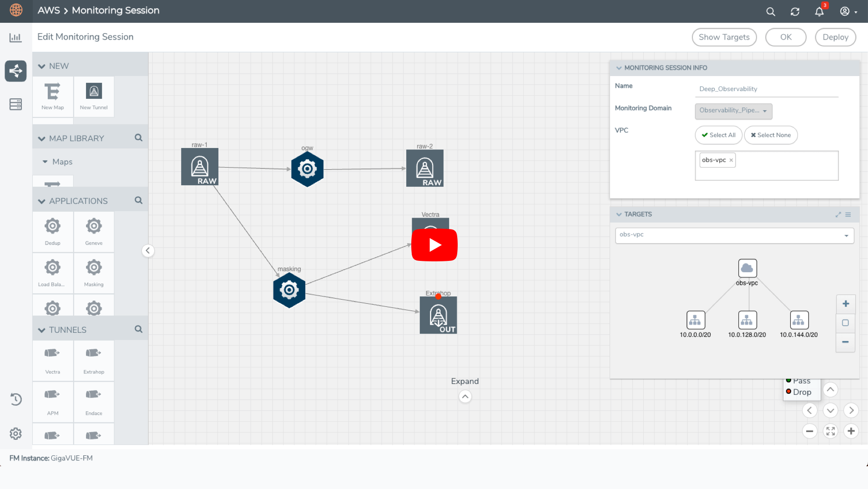Pan the canvas up
The height and width of the screenshot is (489, 868).
[830, 389]
